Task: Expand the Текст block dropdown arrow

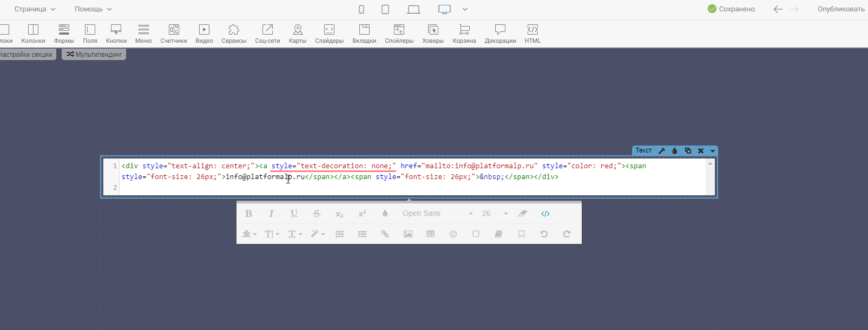Action: pyautogui.click(x=713, y=151)
